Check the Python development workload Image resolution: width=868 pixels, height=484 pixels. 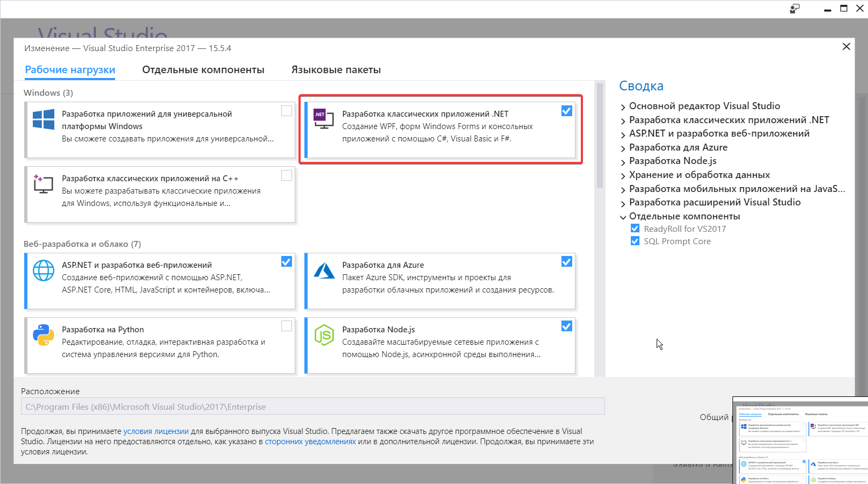(287, 326)
